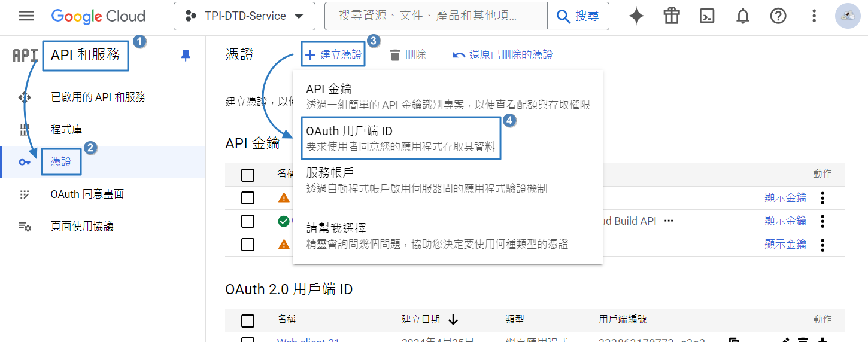868x342 pixels.
Task: Click the 搜尋 button
Action: coord(578,16)
